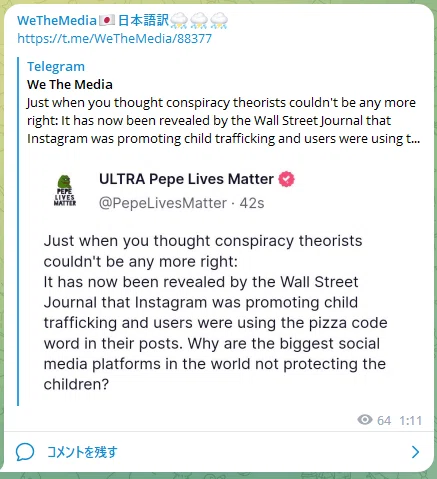
Task: Click the 42s tweet time label
Action: (x=252, y=203)
